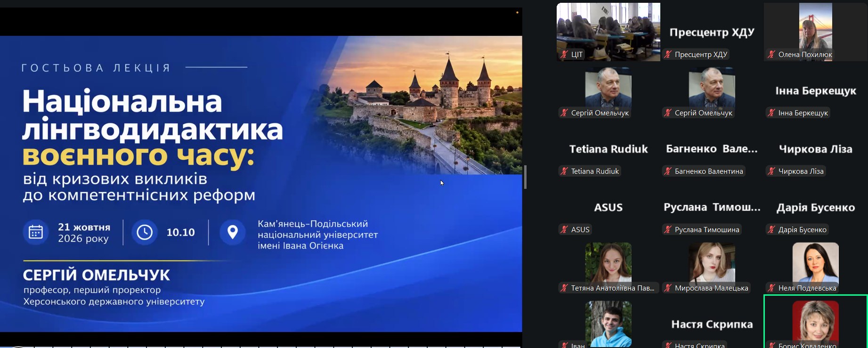The height and width of the screenshot is (348, 868).
Task: Click the large Настя Скрипка display name
Action: pyautogui.click(x=712, y=324)
